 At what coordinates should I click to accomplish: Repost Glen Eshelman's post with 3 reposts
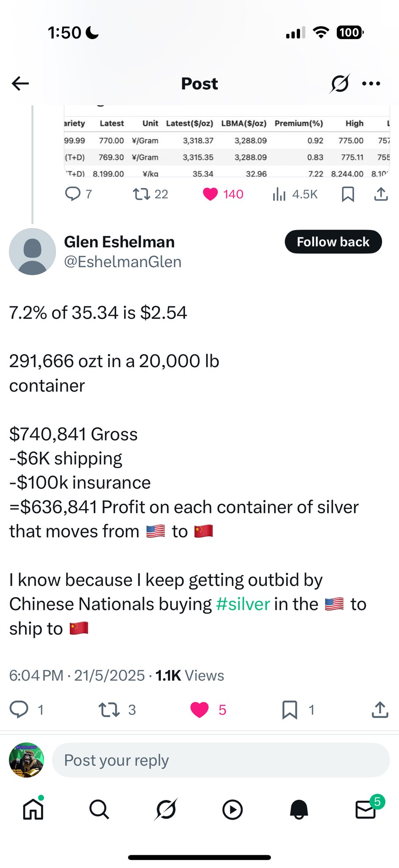109,709
